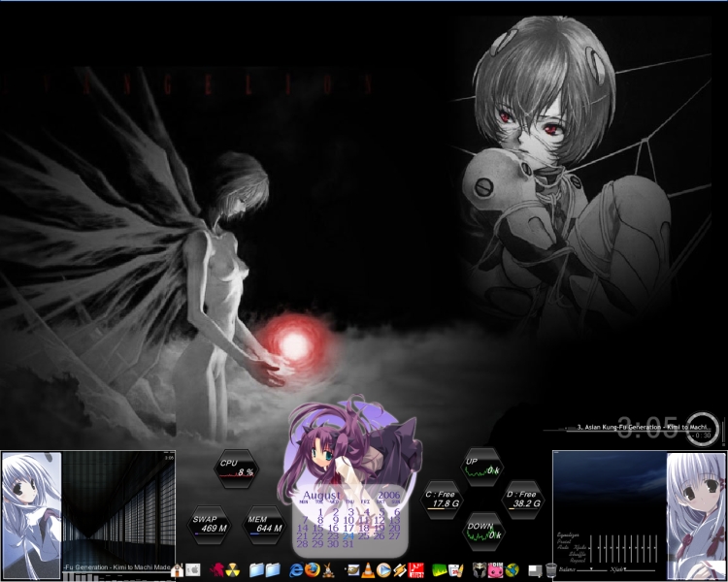
Task: Select highlighted date 24 in calendar
Action: (x=348, y=536)
